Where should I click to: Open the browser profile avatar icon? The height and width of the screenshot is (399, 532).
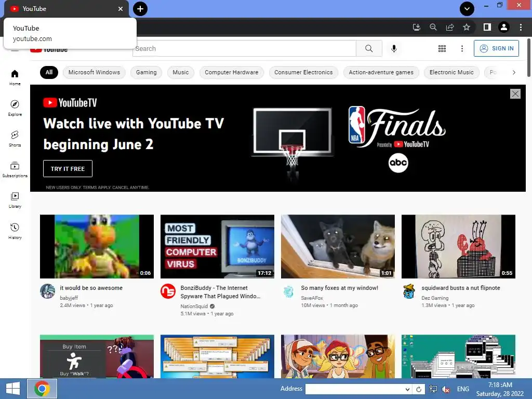[x=504, y=27]
